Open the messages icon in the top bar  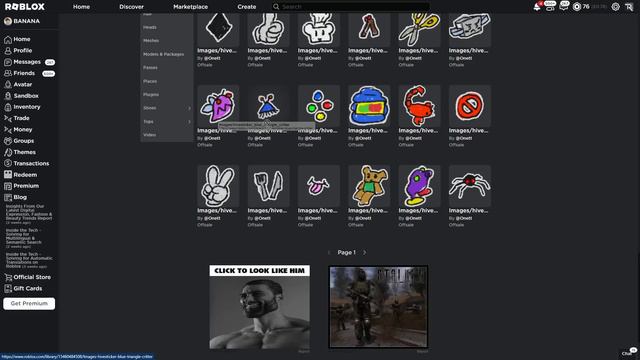click(564, 7)
